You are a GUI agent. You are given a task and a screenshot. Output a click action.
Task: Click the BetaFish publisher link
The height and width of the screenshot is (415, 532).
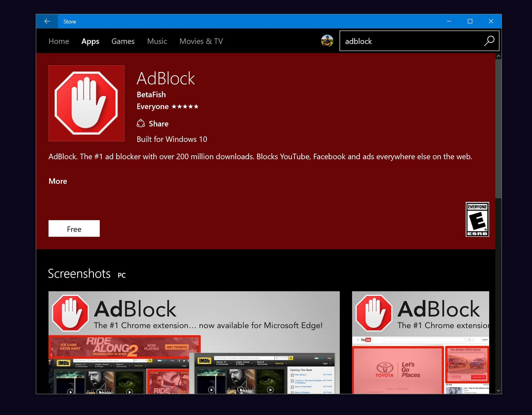coord(151,94)
